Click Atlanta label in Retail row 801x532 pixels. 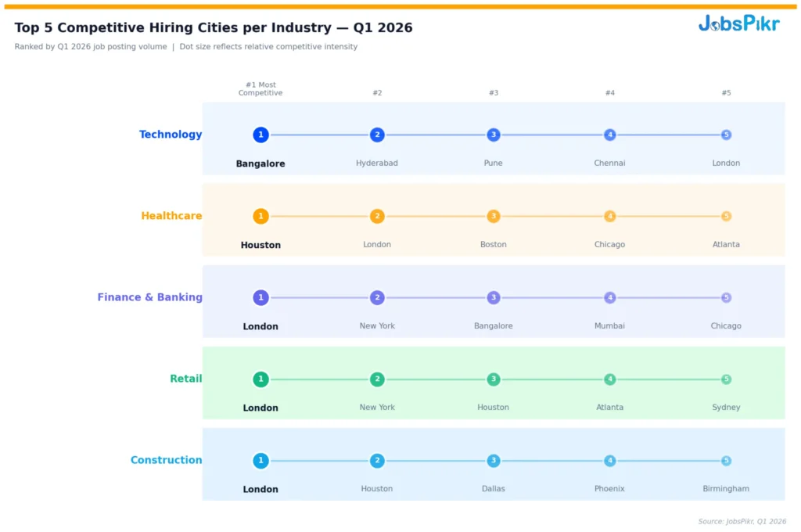point(609,408)
